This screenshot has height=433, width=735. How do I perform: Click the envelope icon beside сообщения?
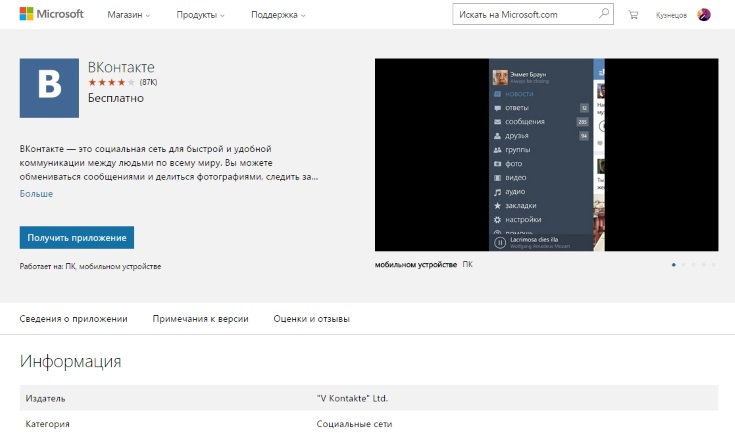[x=497, y=122]
